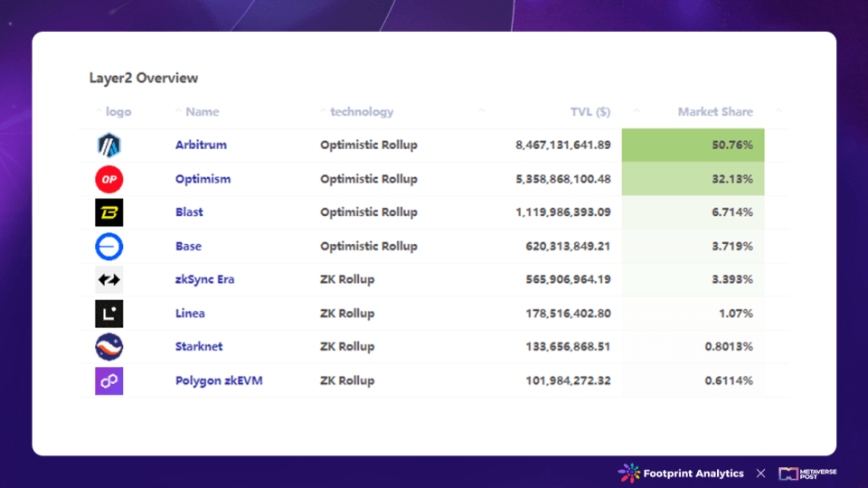
Task: Select TVL value 133,656,868.51
Action: (x=568, y=347)
